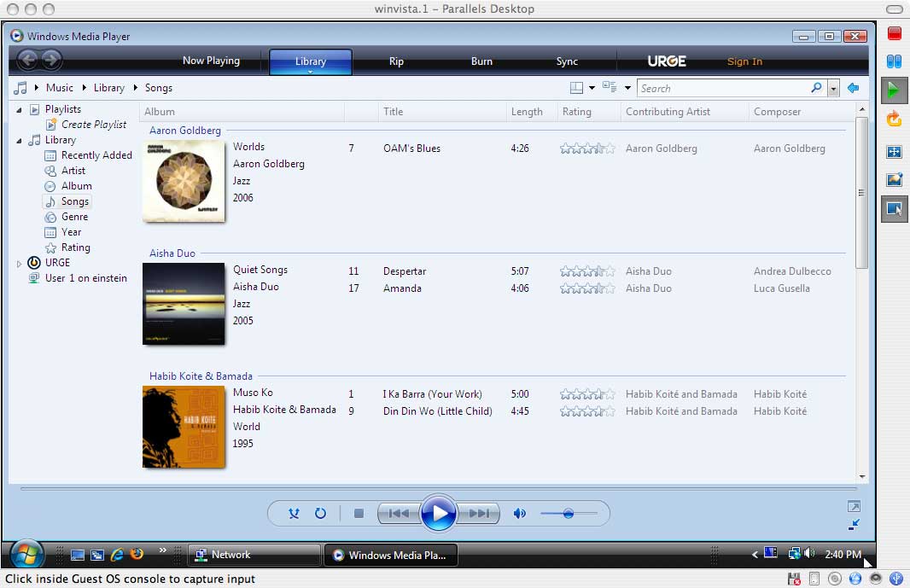Screen dimensions: 910x588
Task: Click the View options icon
Action: pos(610,88)
